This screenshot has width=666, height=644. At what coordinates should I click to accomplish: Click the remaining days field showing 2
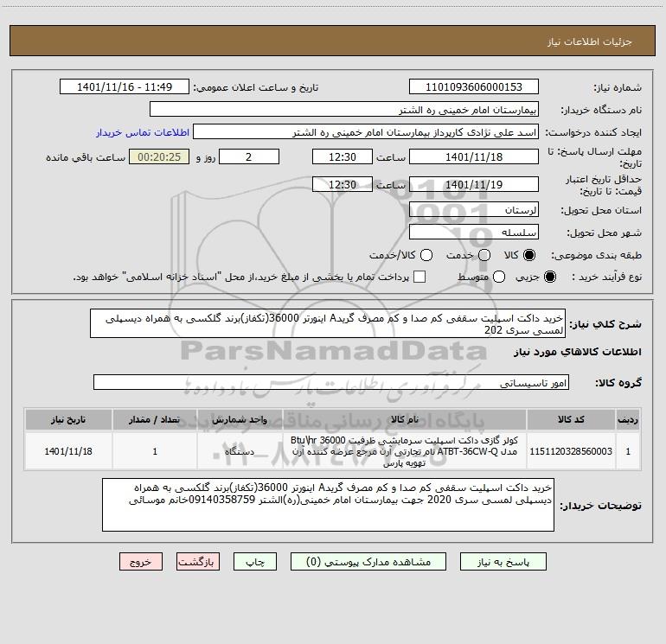249,156
